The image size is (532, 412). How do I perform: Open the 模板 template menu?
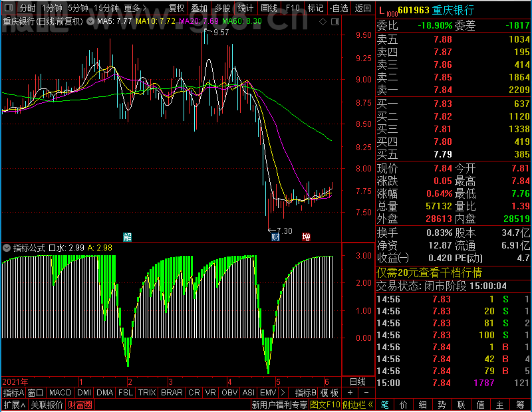point(329,393)
